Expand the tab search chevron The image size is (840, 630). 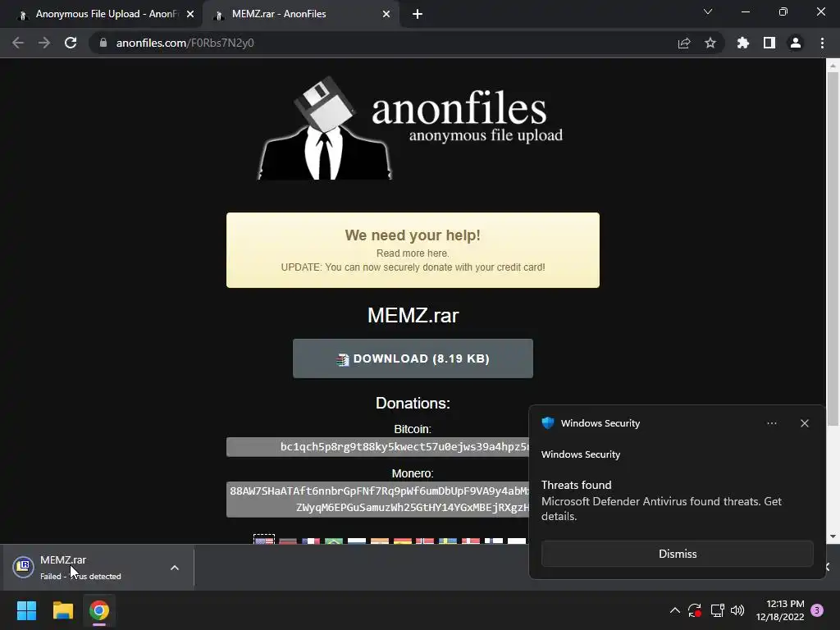[708, 11]
